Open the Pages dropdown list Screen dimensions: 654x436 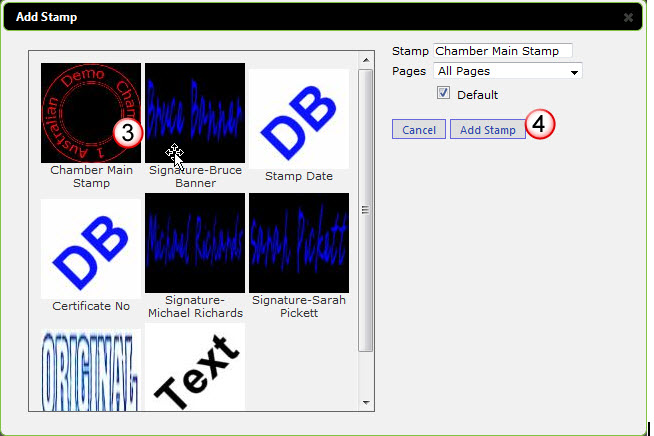point(508,72)
